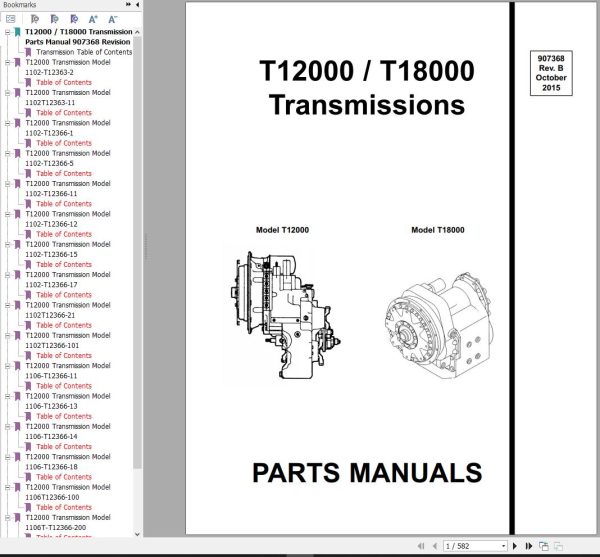Open Table of Contents under model 1102-T12366-15
Screen dimensions: 600x557
click(64, 264)
